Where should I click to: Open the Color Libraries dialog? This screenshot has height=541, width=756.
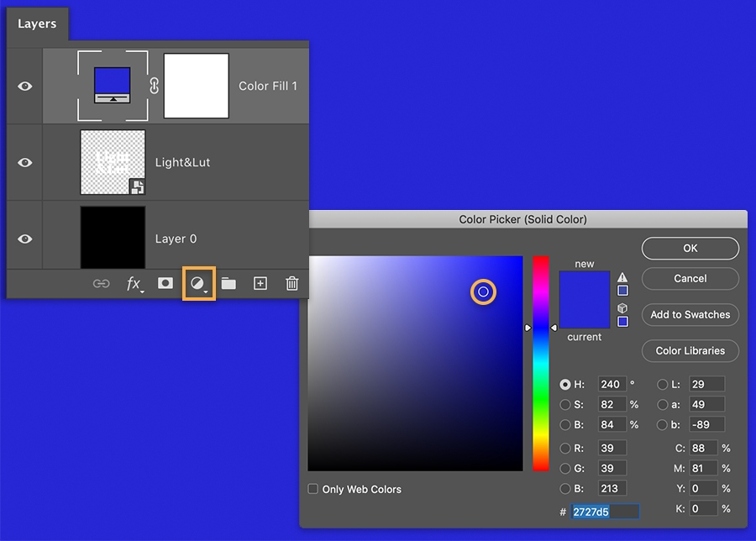(x=690, y=350)
